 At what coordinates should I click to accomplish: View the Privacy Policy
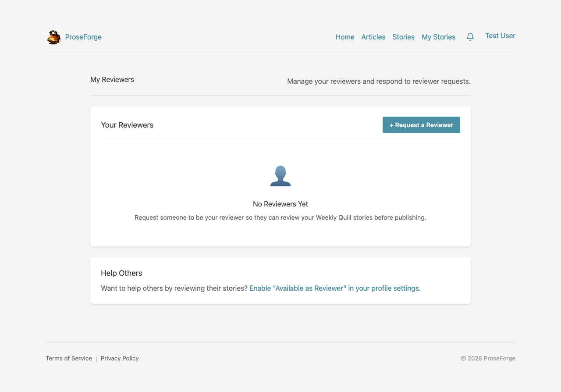(x=120, y=358)
